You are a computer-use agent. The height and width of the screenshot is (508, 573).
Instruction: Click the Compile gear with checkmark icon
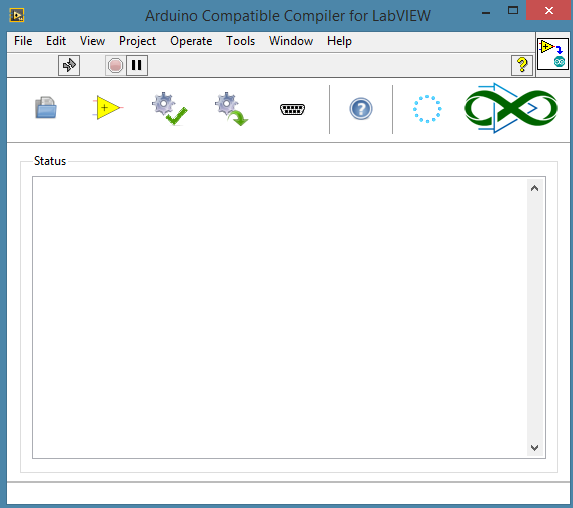pos(170,109)
